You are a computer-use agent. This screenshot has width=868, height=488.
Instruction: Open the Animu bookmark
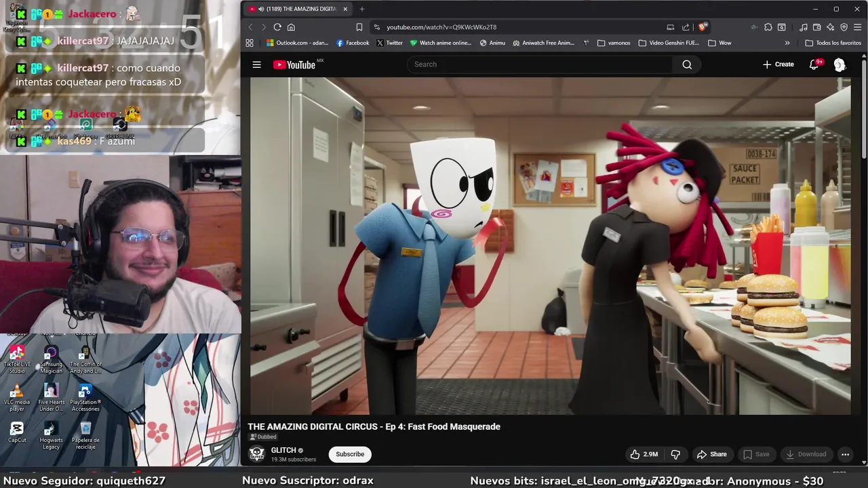492,43
